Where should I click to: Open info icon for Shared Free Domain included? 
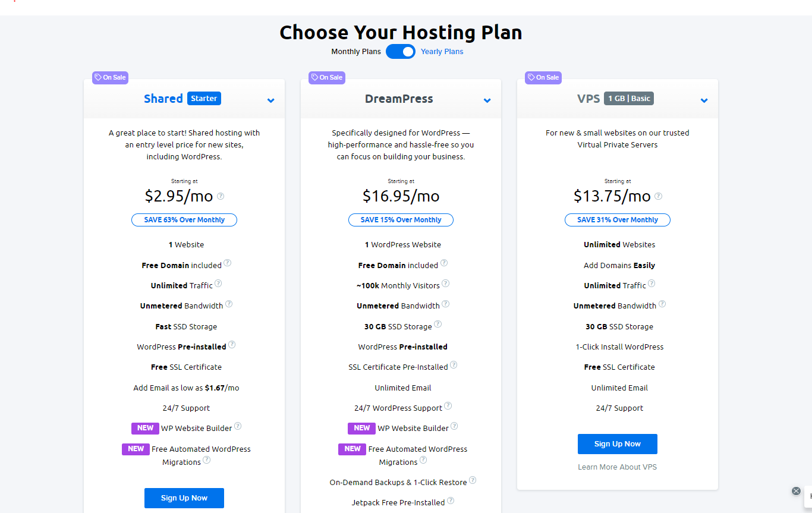tap(227, 263)
